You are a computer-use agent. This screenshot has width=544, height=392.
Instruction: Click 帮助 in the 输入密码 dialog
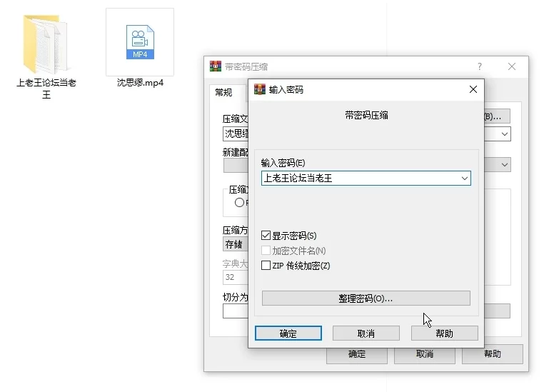click(445, 333)
